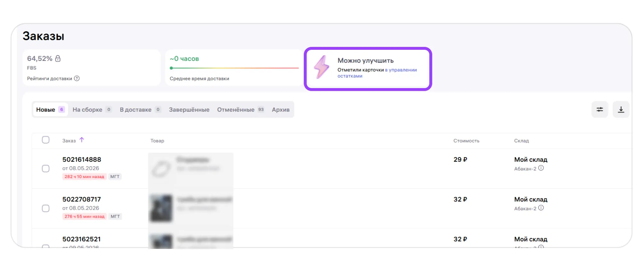Viewport: 644px width, 270px height.
Task: Click the download orders icon
Action: tap(621, 109)
